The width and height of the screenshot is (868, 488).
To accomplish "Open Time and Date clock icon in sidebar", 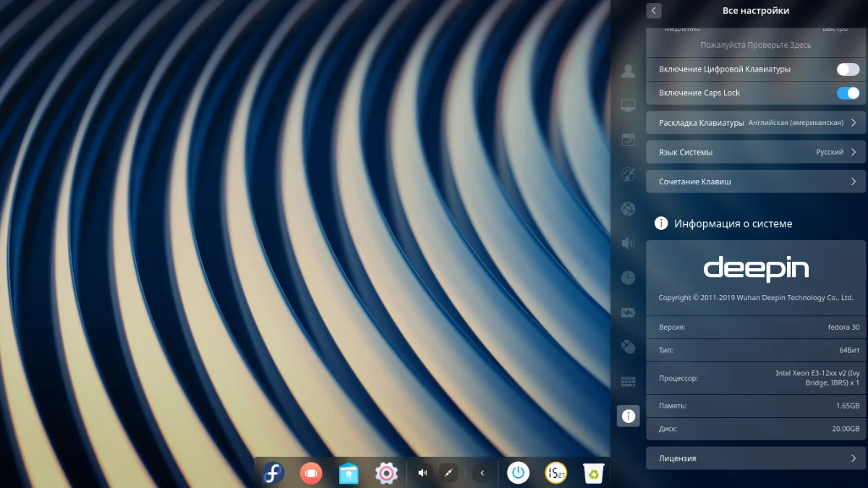I will tap(628, 278).
